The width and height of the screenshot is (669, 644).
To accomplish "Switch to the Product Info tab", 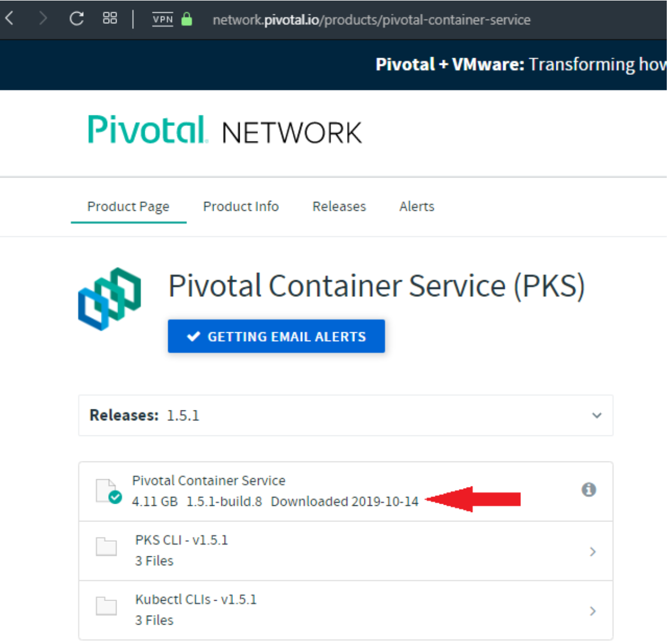I will tap(241, 206).
